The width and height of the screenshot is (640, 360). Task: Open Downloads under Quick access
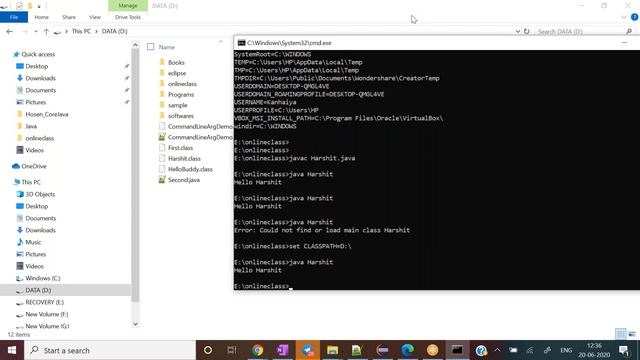point(40,78)
